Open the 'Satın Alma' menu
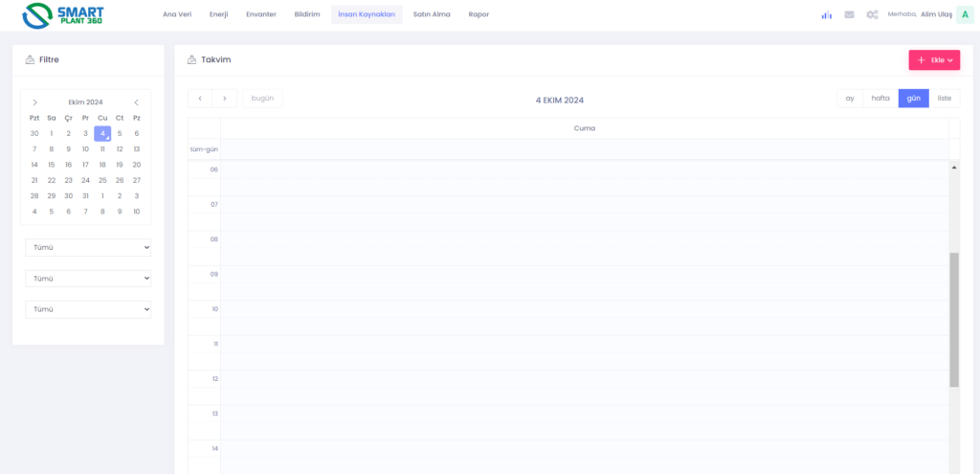The width and height of the screenshot is (980, 474). (x=431, y=14)
